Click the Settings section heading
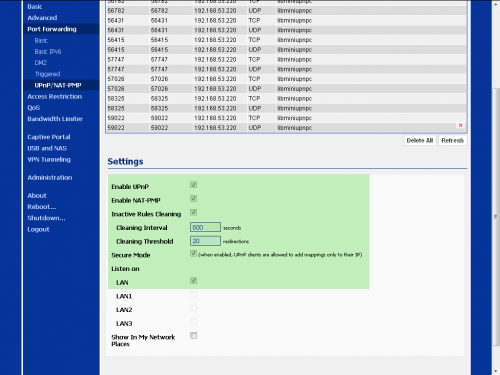Screen dimensions: 500x375 [x=125, y=162]
